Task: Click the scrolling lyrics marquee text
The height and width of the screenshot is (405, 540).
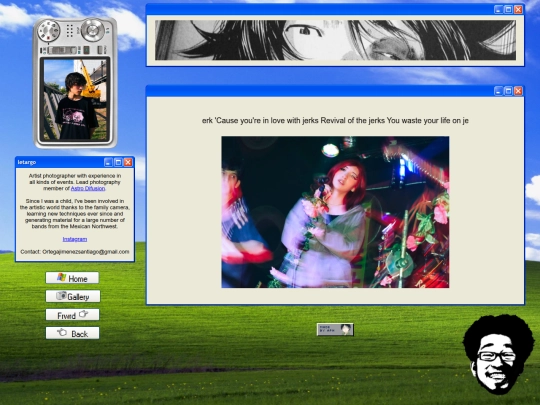Action: pyautogui.click(x=335, y=121)
